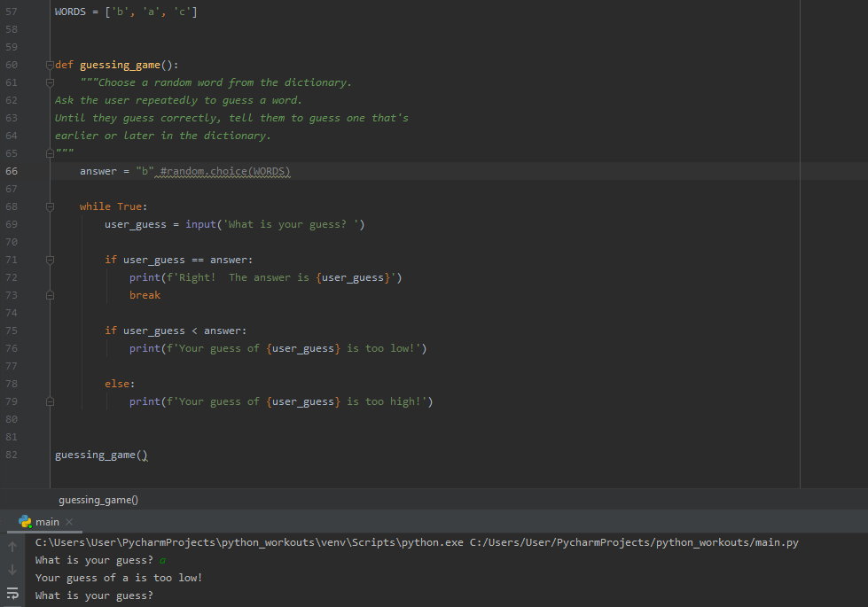The height and width of the screenshot is (607, 868).
Task: Click line number 66 in gutter
Action: pos(12,171)
